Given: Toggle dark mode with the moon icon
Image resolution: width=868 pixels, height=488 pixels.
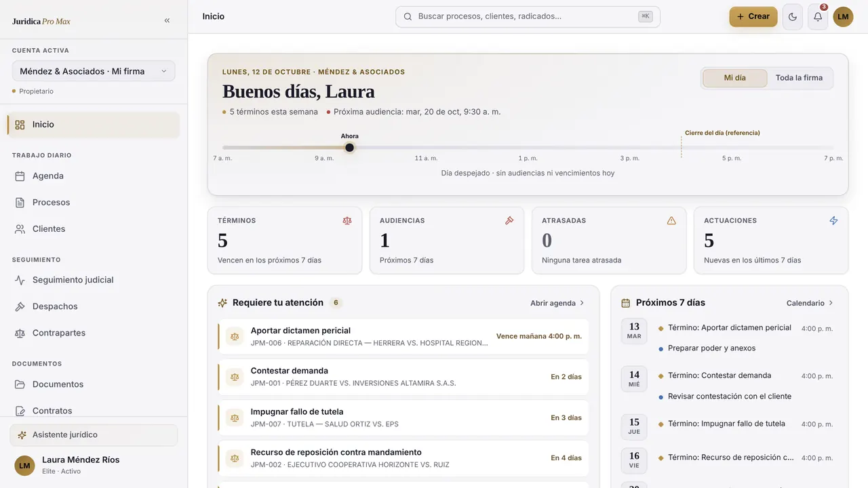Looking at the screenshot, I should tap(793, 17).
